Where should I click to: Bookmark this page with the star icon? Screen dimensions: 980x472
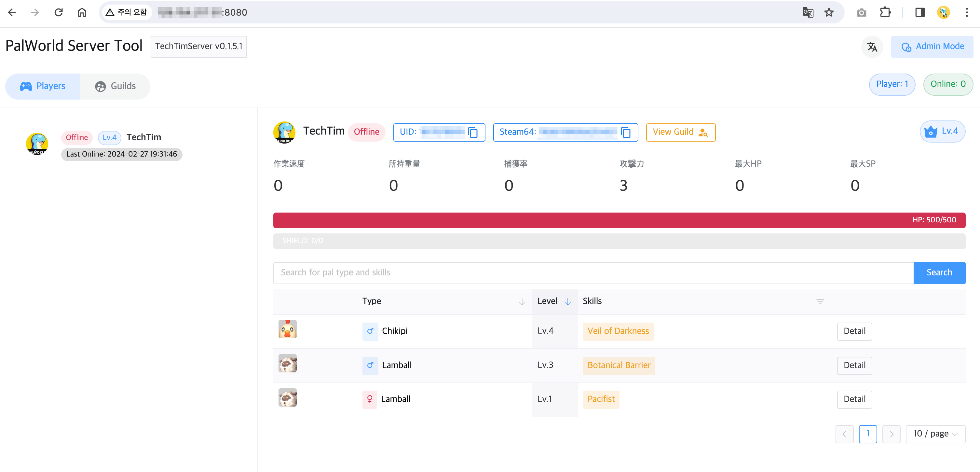tap(829, 13)
